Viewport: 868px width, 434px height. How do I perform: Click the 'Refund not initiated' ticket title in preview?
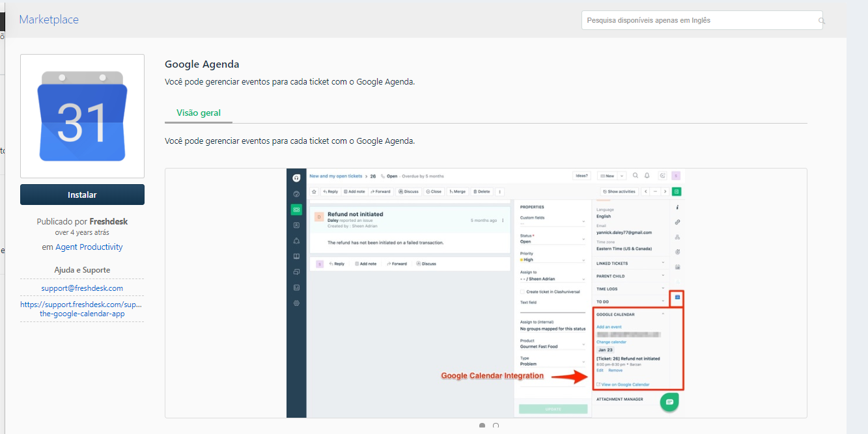pos(356,214)
